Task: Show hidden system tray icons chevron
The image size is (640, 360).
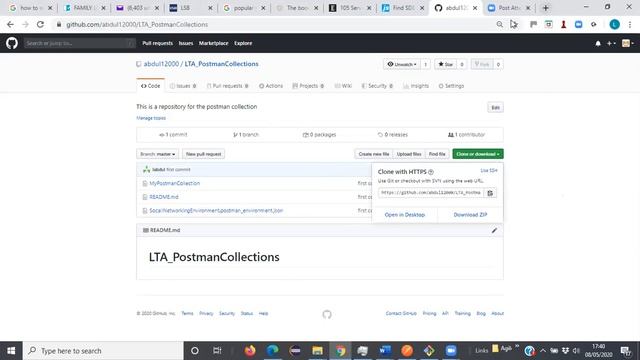Action: tap(543, 351)
